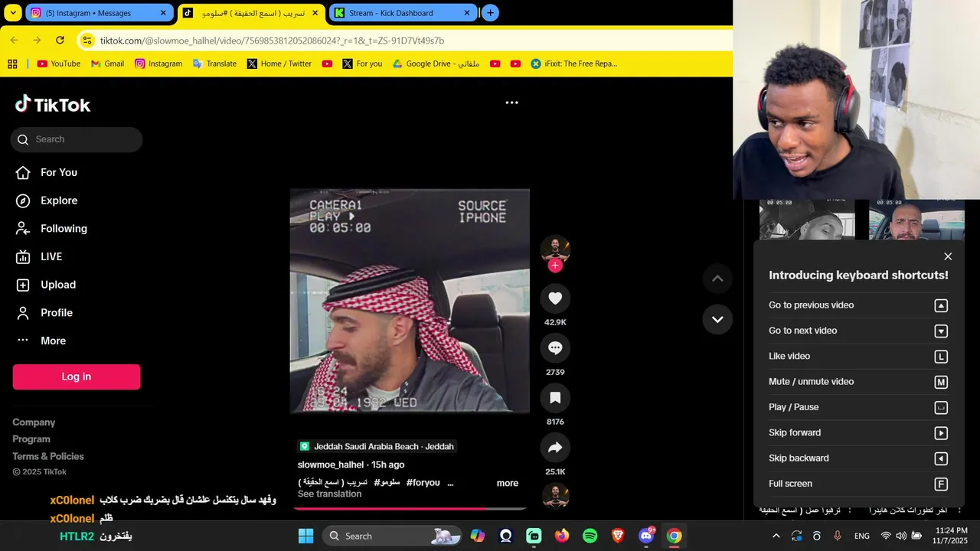The width and height of the screenshot is (980, 551).
Task: Open the three-dot options above the video
Action: click(511, 103)
